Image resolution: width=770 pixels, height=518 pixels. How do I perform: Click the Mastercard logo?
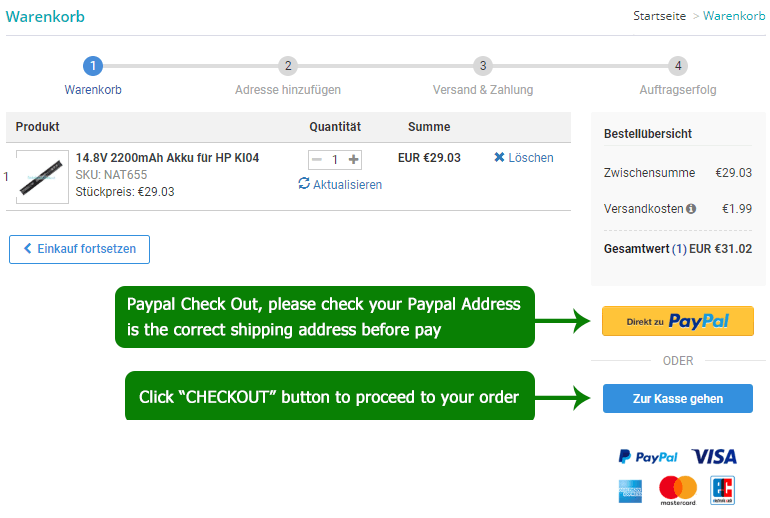(678, 490)
